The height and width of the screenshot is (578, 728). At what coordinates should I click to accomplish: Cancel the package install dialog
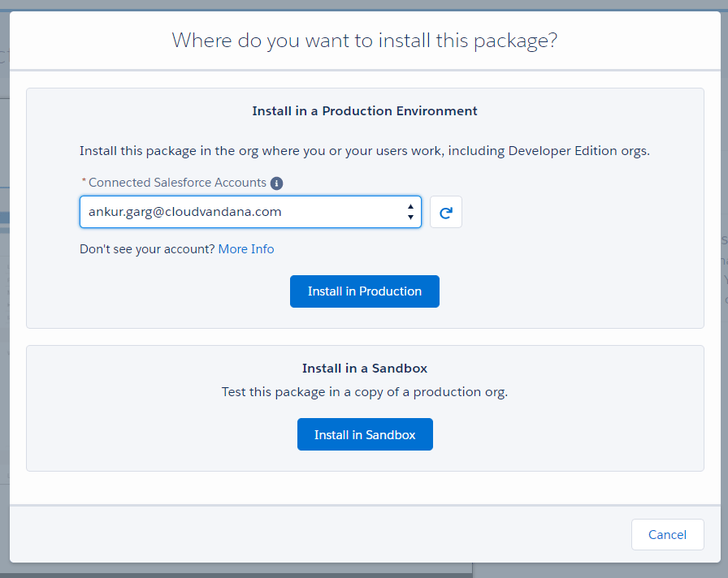[x=667, y=534]
